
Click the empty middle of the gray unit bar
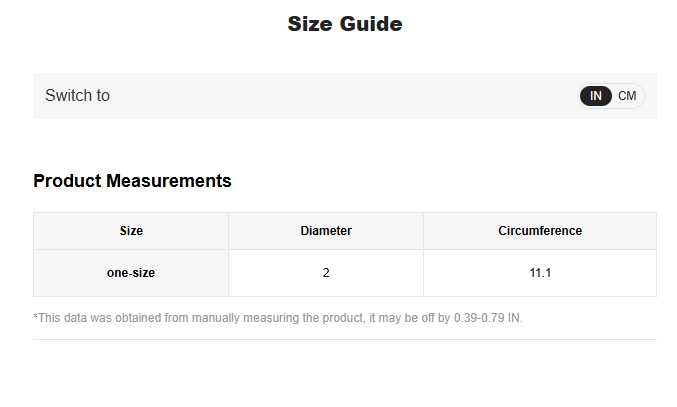point(340,96)
